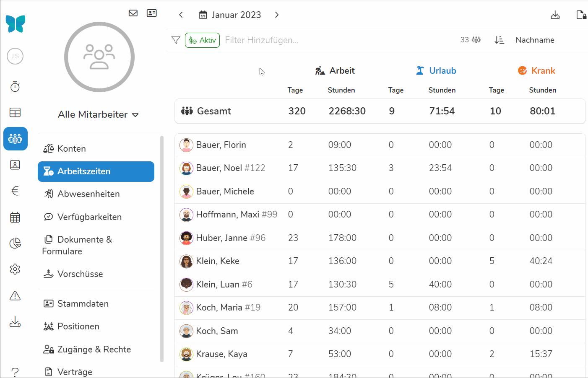Select Abwesenheiten in the menu

(x=88, y=194)
